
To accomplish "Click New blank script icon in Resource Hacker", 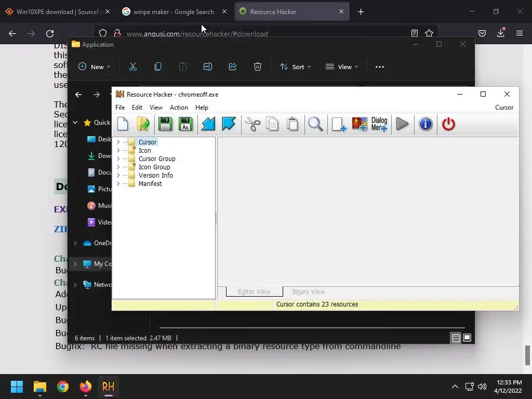I will pos(123,124).
